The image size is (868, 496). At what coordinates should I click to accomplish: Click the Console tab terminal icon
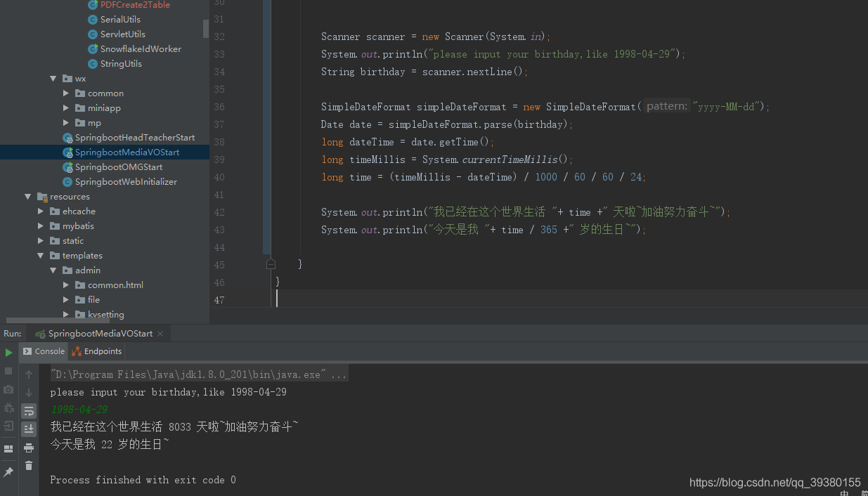click(27, 351)
